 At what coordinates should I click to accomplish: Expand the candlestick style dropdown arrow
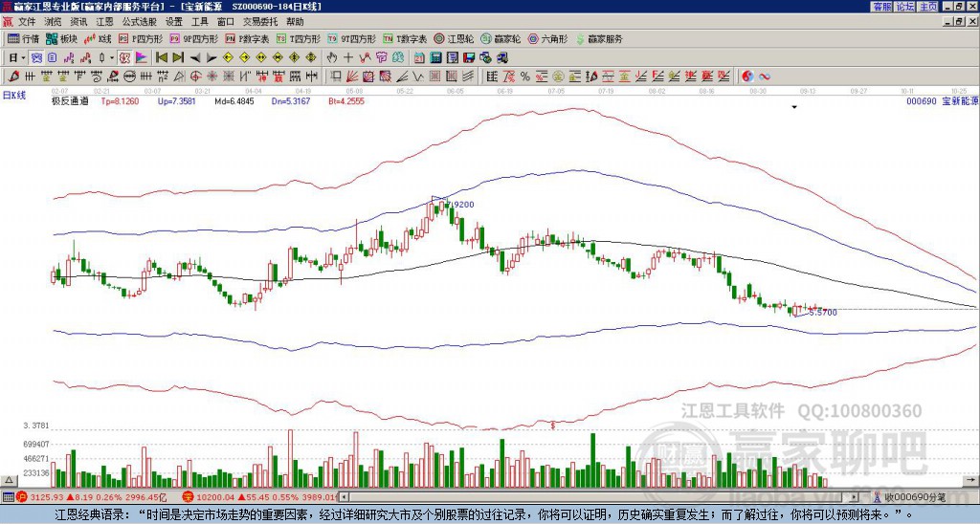(x=112, y=57)
